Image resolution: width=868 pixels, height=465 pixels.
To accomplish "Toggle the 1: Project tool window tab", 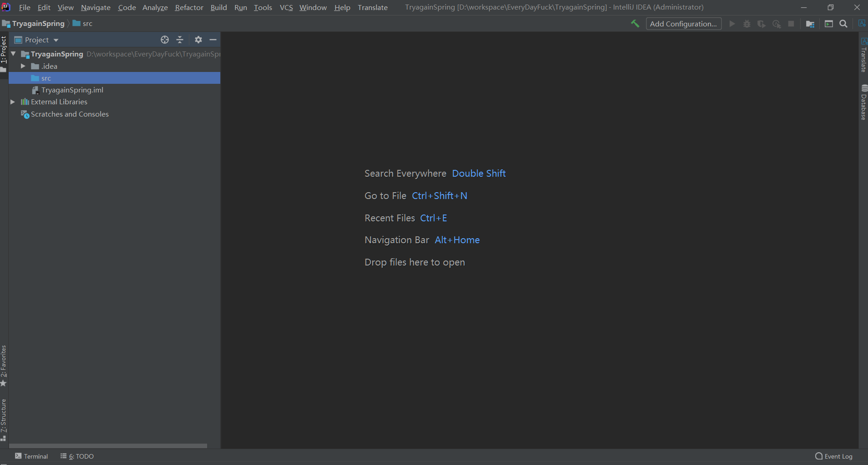I will point(4,54).
